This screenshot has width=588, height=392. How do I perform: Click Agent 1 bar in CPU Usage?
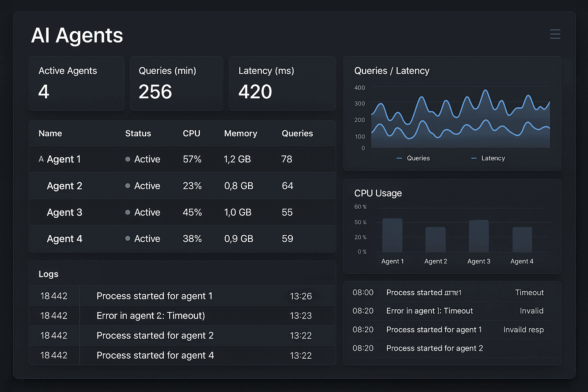(392, 235)
